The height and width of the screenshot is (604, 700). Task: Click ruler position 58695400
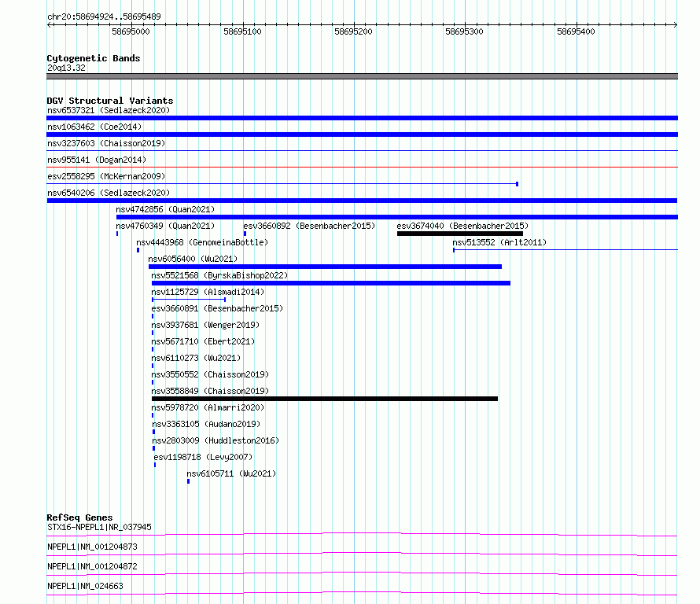pos(576,31)
